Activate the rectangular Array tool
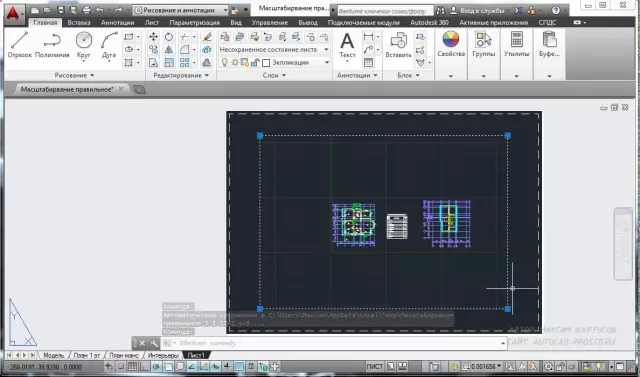The height and width of the screenshot is (377, 640). point(184,62)
